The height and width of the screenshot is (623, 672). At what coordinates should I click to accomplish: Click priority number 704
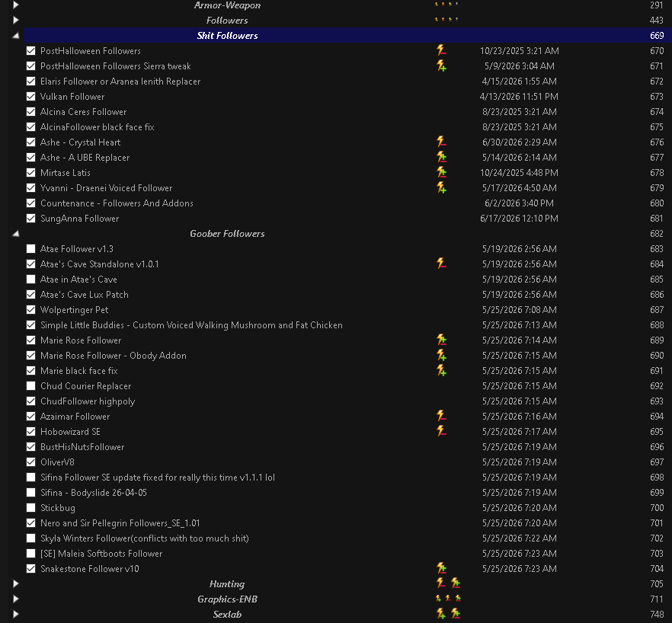(657, 569)
